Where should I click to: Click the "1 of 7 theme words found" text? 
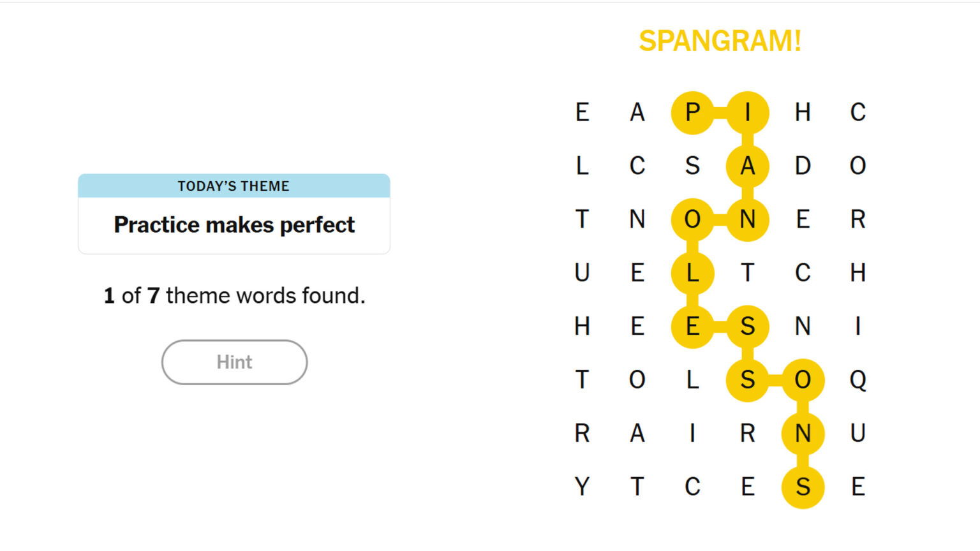(x=234, y=296)
